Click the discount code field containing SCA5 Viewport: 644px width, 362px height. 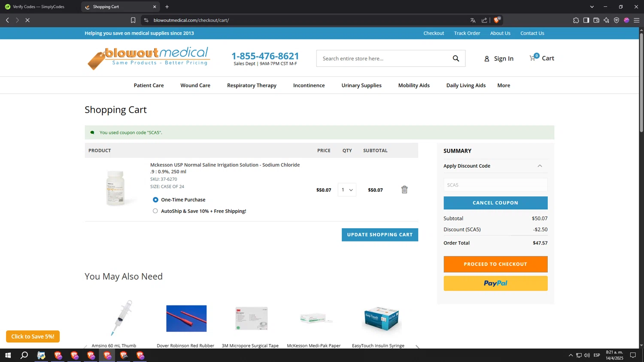(495, 185)
